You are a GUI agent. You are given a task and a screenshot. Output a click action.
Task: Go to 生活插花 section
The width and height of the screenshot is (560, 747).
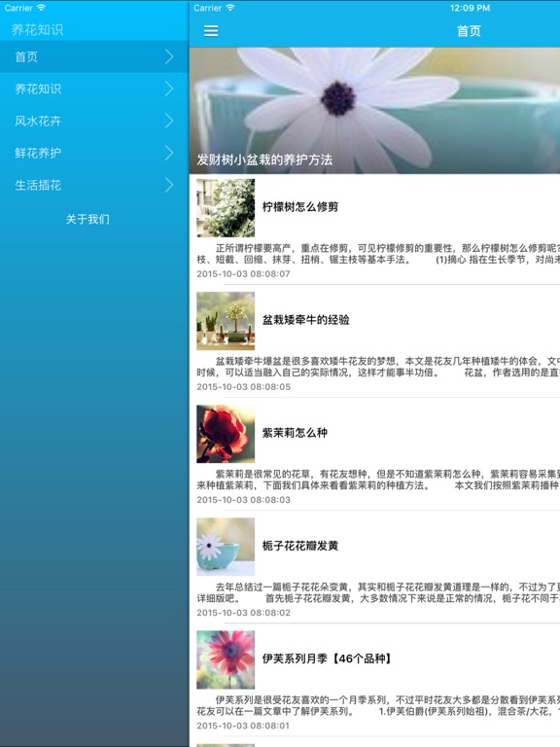pyautogui.click(x=94, y=185)
